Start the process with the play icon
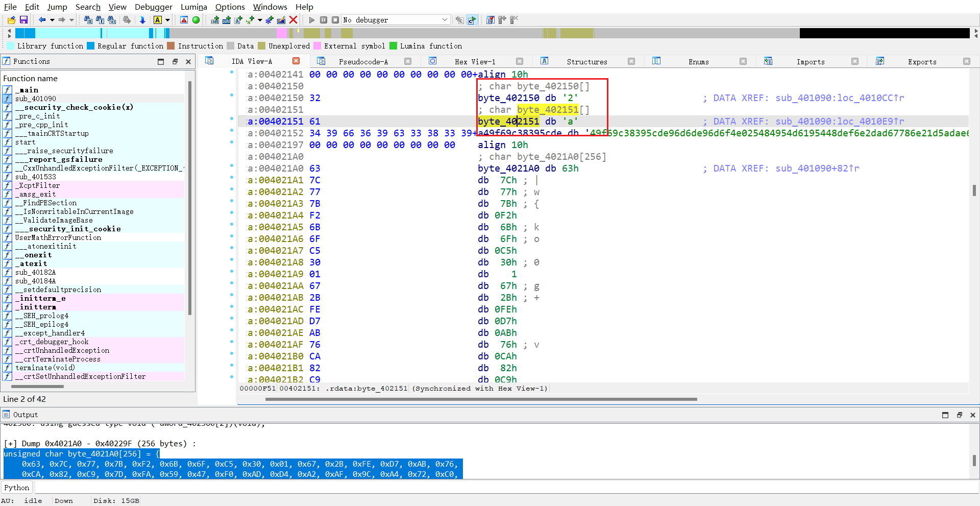980x506 pixels. tap(312, 20)
